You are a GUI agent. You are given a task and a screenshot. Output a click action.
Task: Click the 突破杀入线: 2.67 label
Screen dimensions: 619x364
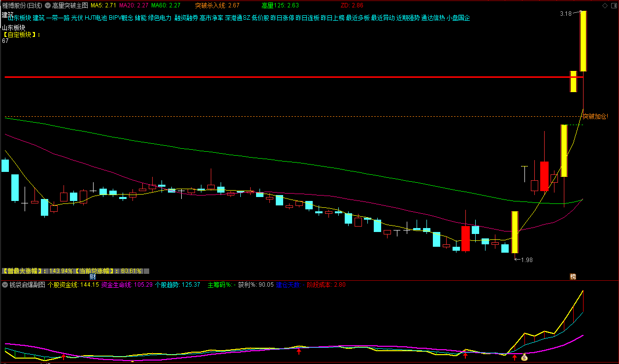click(x=217, y=5)
